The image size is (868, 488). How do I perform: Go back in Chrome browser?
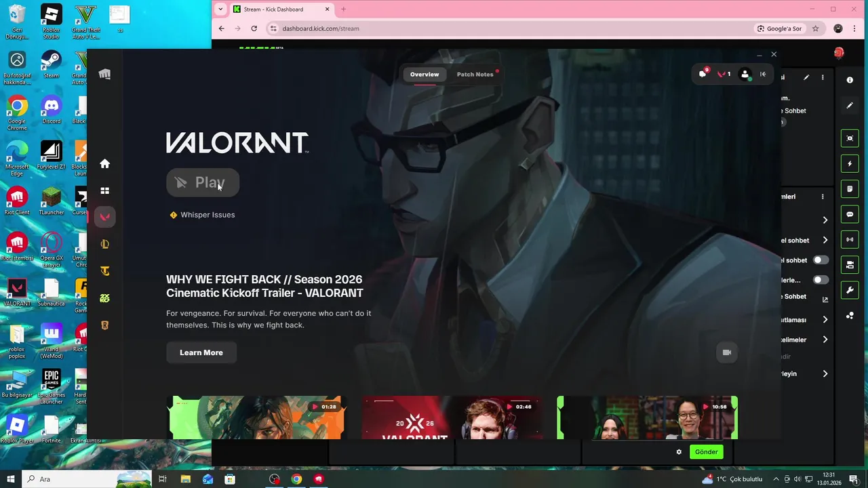[221, 28]
